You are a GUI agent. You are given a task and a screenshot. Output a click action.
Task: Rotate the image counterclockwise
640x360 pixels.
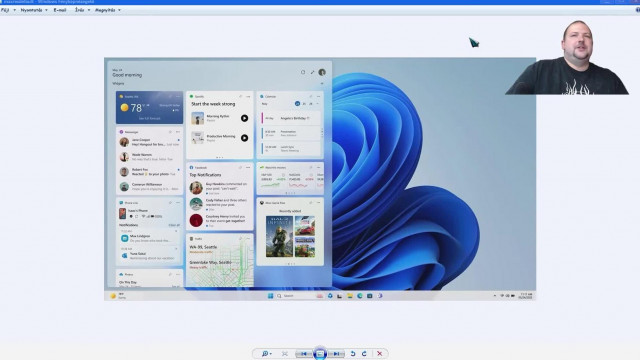(353, 353)
